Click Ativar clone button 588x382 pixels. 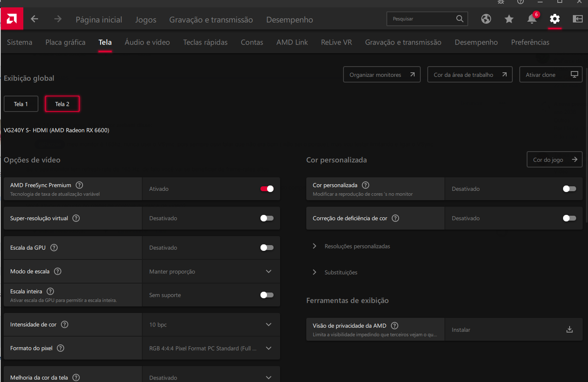tap(551, 74)
